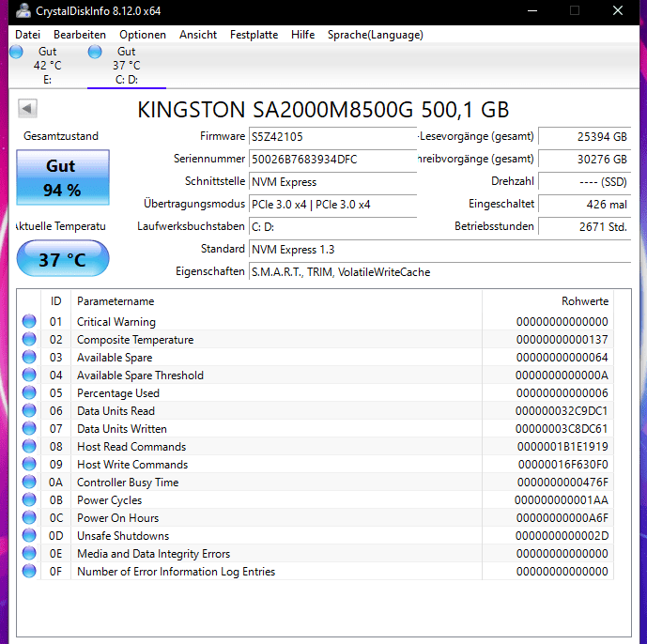Click status orb of Controller Busy Time row
The image size is (647, 644).
(x=29, y=482)
